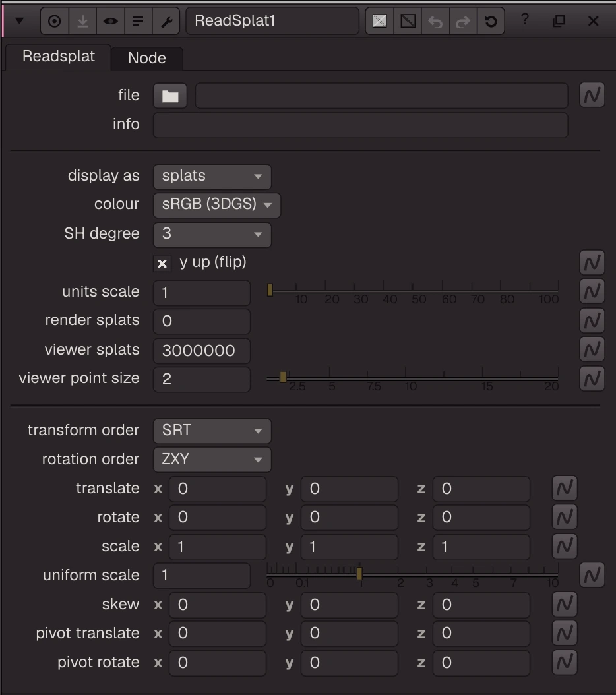This screenshot has height=695, width=616.
Task: Collapse the ReadSplat1 panel with the disclosure arrow
Action: [x=19, y=21]
